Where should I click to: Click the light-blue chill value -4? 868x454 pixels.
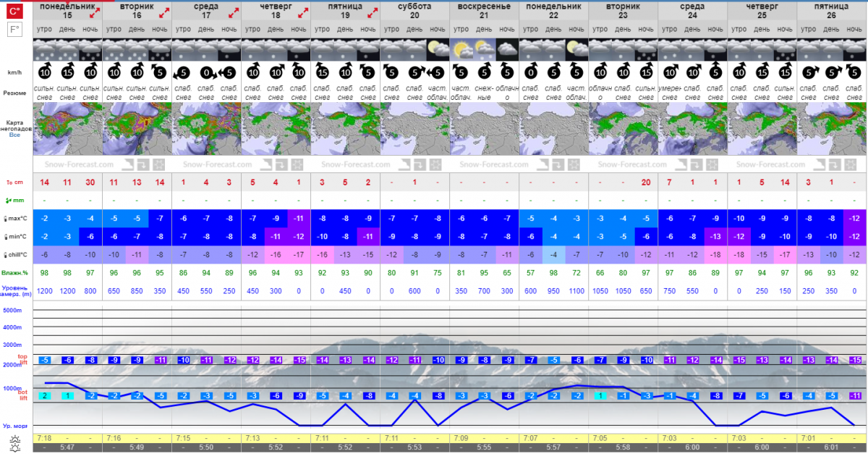(553, 254)
